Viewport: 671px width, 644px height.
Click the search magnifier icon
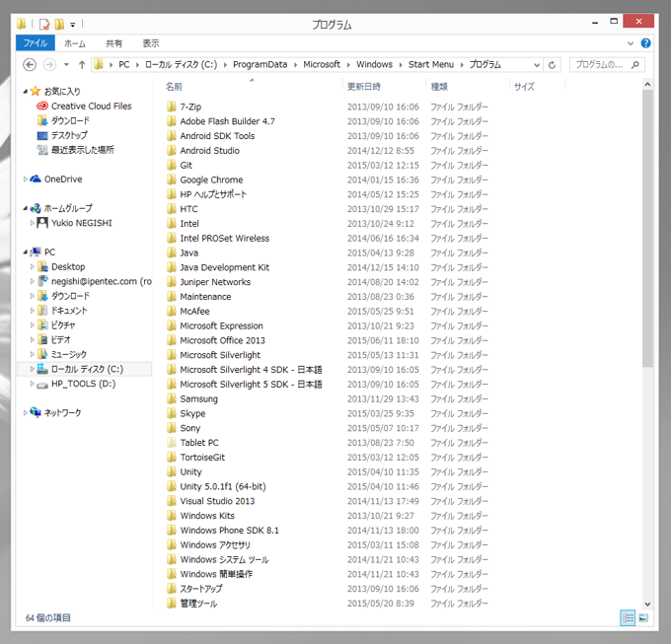pyautogui.click(x=635, y=64)
